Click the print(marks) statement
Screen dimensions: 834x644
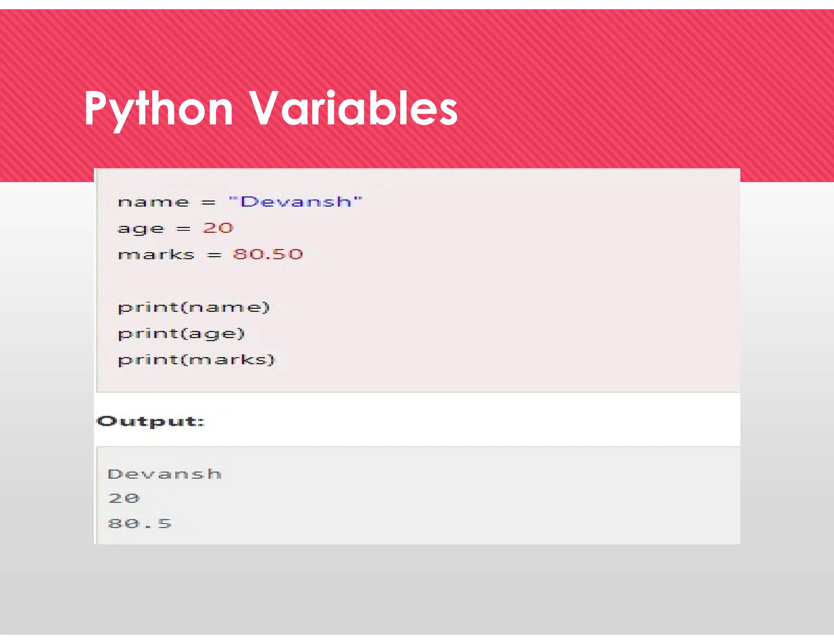tap(197, 360)
